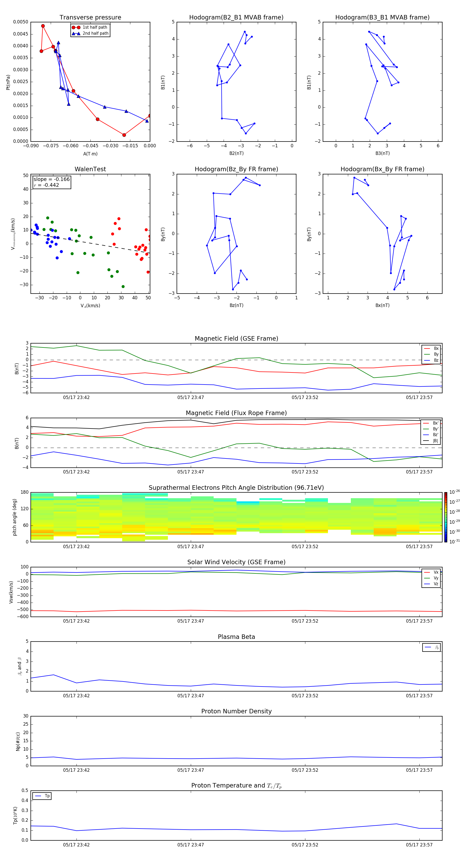Click the 'Hodogram(B2_B1 MVAB frame)' title

pyautogui.click(x=236, y=18)
